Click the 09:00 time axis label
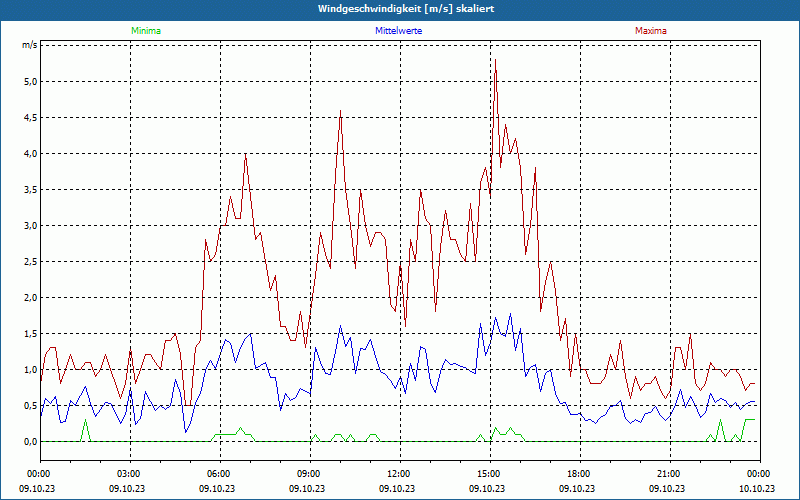This screenshot has width=800, height=500. point(309,473)
